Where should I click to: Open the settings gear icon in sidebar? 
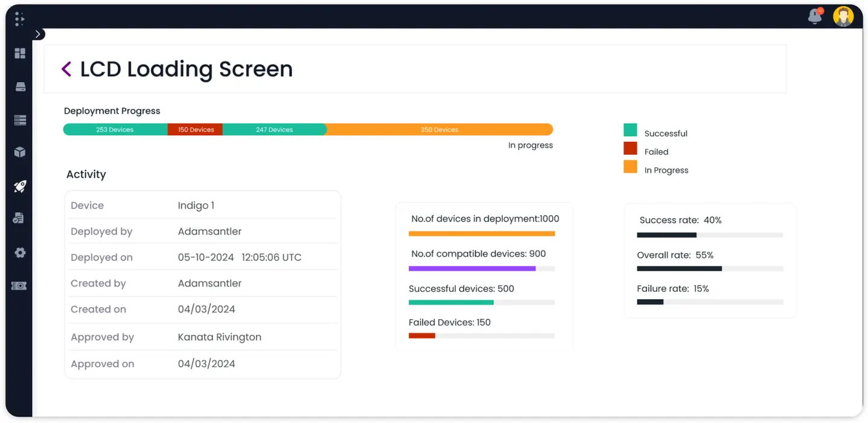pos(20,253)
